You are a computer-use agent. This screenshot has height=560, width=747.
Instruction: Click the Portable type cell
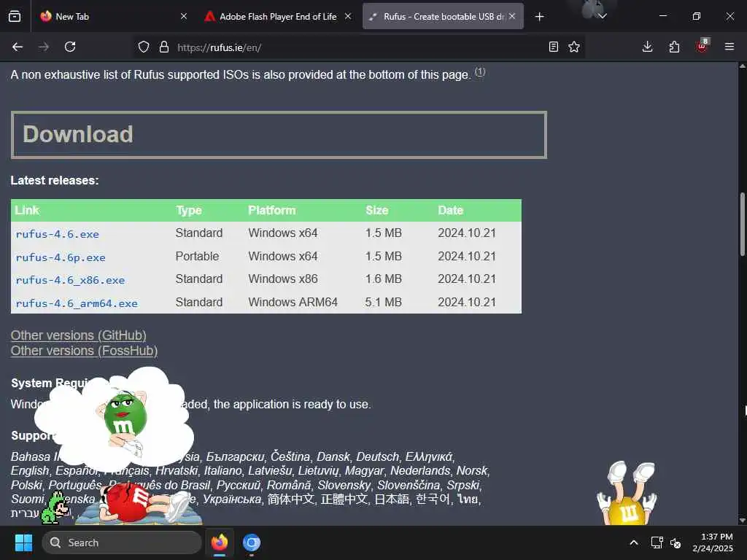[x=197, y=256]
